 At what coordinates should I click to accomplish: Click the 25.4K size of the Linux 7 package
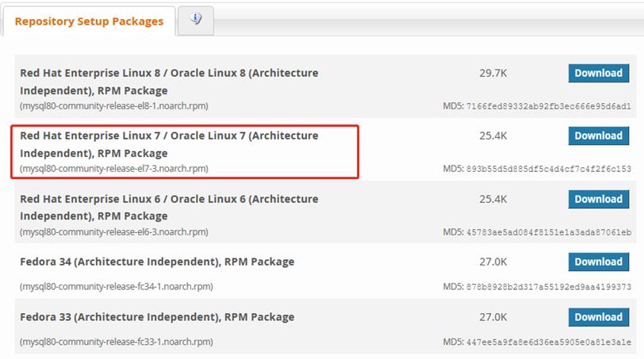493,136
